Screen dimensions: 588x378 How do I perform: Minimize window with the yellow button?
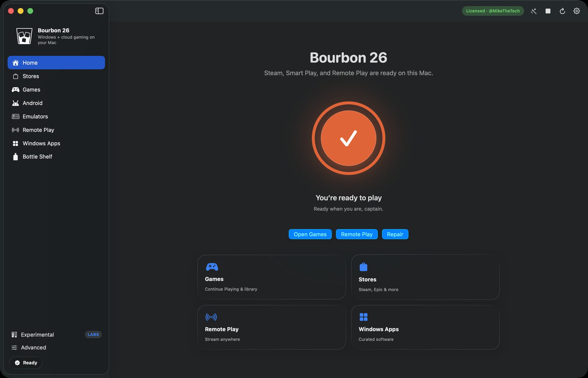pyautogui.click(x=21, y=11)
